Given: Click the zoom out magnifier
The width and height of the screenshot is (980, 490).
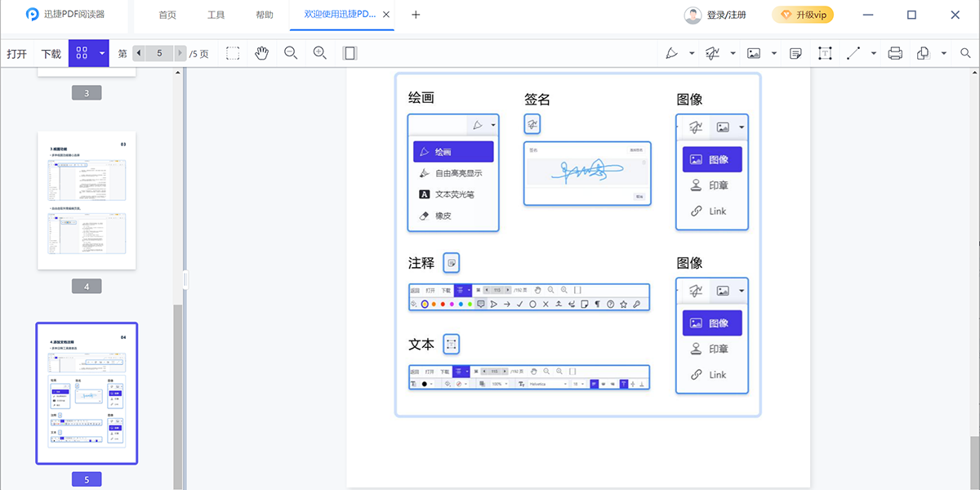Looking at the screenshot, I should click(291, 53).
